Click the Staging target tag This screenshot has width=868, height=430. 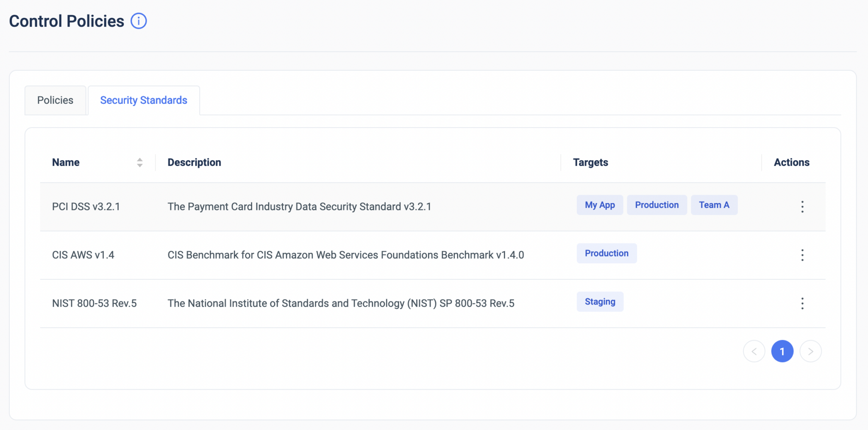(x=600, y=302)
